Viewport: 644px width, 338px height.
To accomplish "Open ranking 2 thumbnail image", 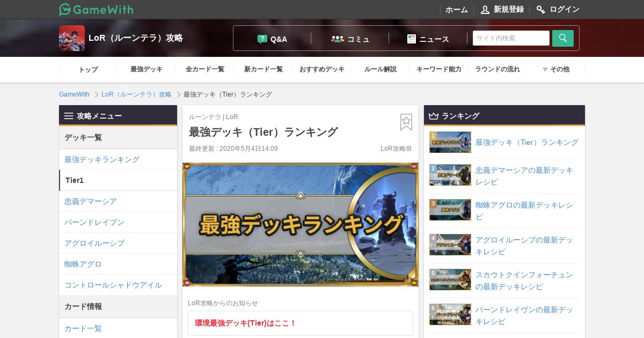I will pos(450,175).
